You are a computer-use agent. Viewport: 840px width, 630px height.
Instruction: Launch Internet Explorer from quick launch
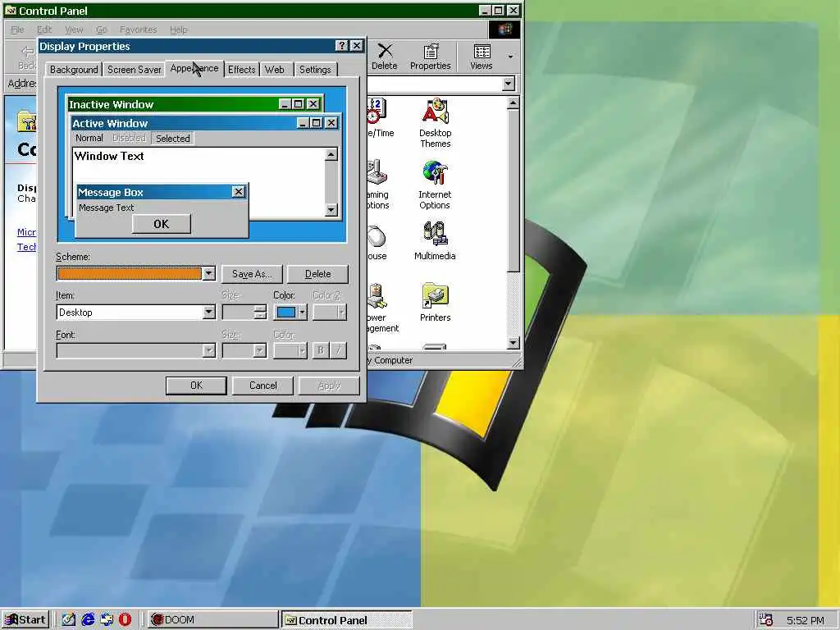coord(88,619)
